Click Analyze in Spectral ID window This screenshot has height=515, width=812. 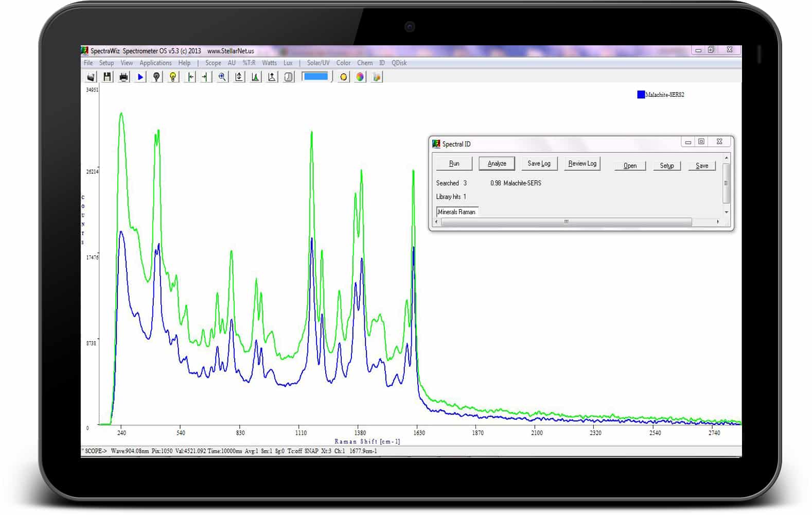click(x=497, y=163)
